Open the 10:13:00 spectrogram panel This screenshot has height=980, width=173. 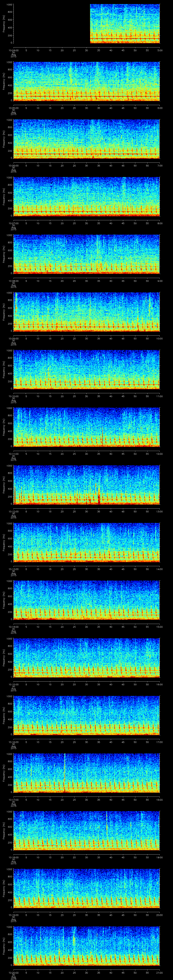(x=87, y=542)
